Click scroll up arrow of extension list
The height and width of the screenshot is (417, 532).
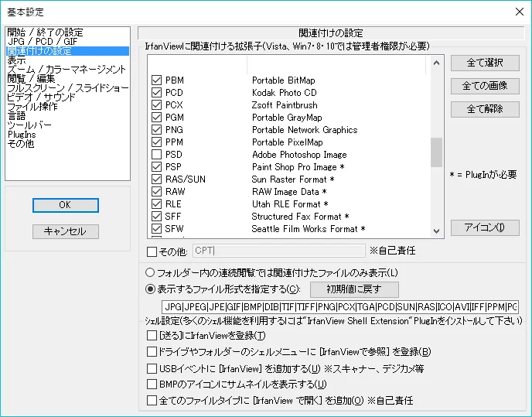437,63
